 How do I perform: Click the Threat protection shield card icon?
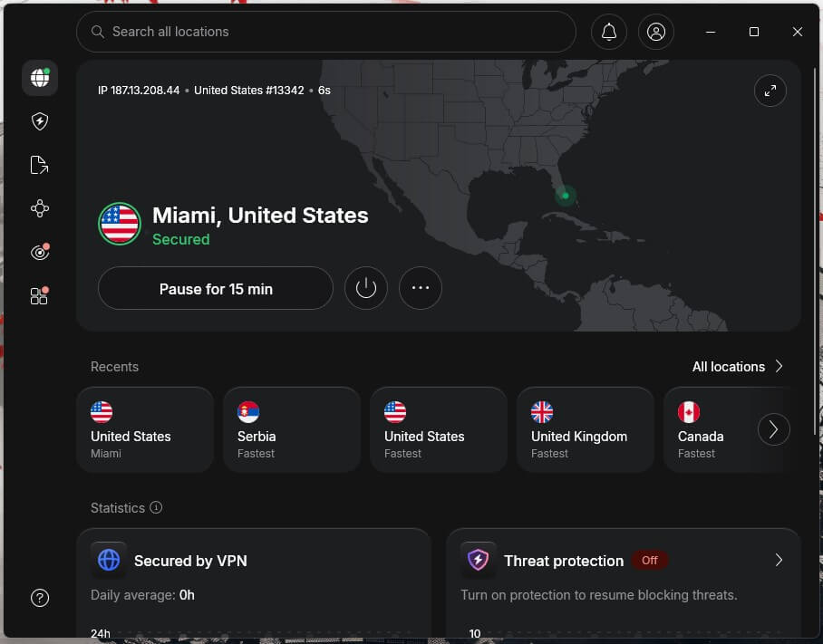pos(479,560)
